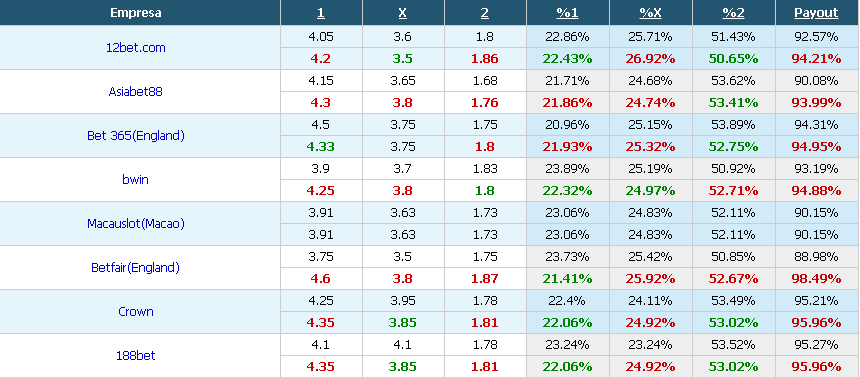Open the Macauslot(Macao) link
The height and width of the screenshot is (377, 860).
pyautogui.click(x=135, y=223)
